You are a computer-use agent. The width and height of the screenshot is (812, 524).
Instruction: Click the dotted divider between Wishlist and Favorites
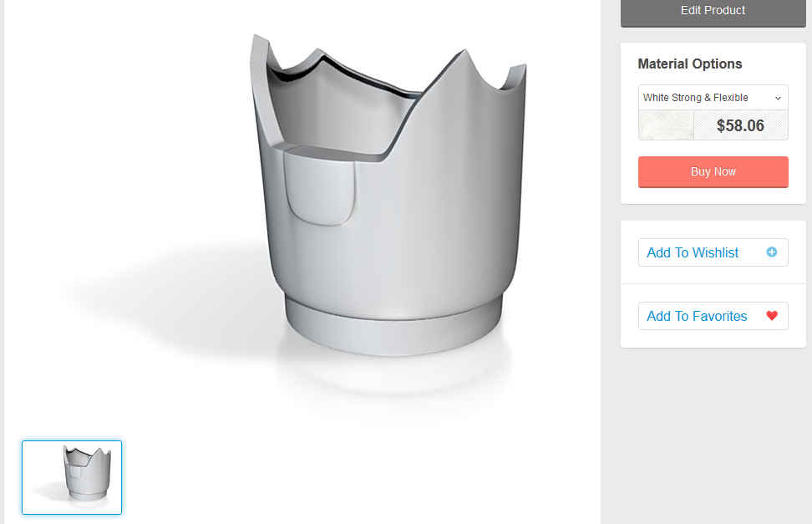pos(713,284)
